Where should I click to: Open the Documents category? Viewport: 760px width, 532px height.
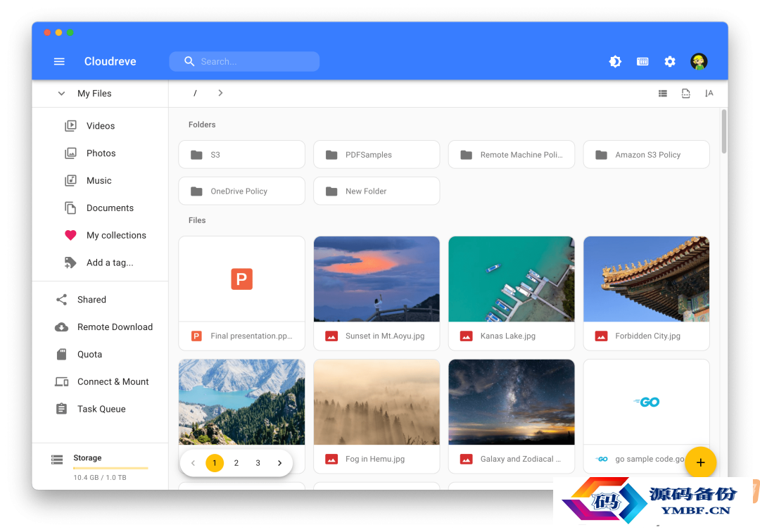(101, 208)
